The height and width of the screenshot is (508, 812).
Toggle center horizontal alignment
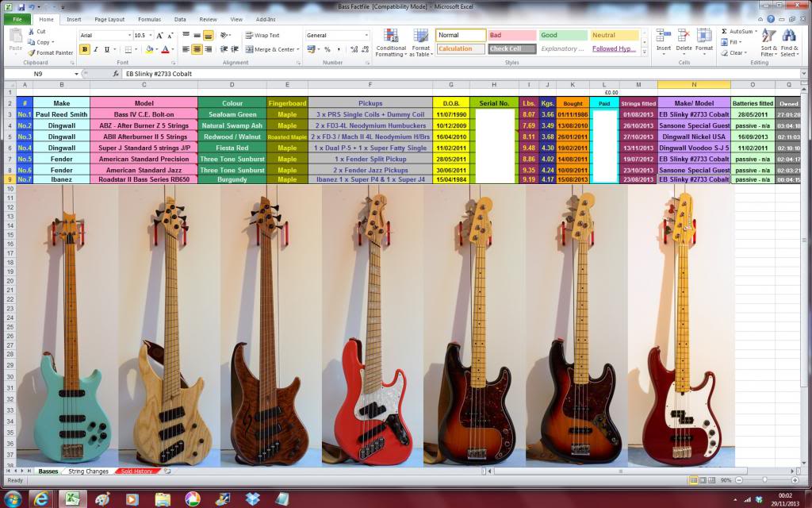click(x=197, y=49)
